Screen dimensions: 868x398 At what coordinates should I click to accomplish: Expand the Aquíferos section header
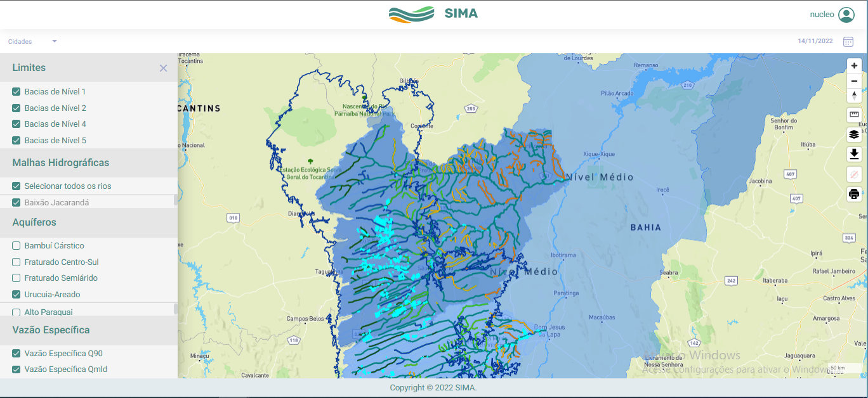tap(34, 222)
